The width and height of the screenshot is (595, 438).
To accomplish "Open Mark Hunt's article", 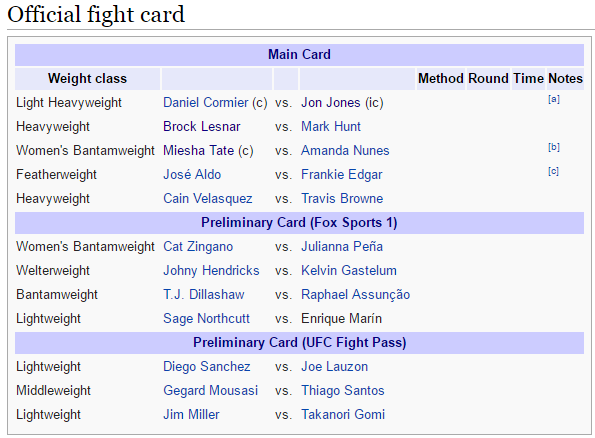I will 331,126.
